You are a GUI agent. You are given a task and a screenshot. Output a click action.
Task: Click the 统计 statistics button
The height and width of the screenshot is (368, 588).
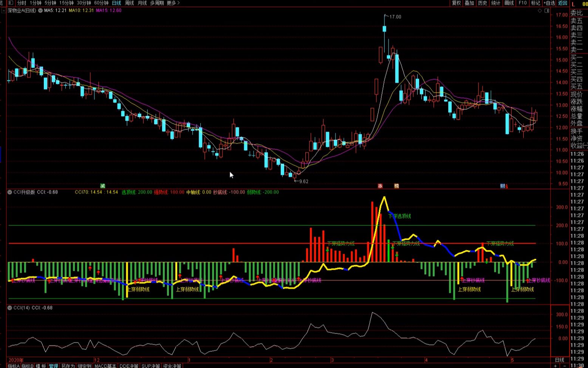pos(496,3)
